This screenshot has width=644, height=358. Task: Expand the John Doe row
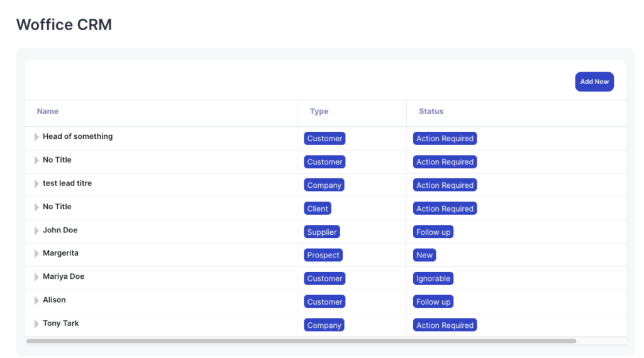click(x=36, y=231)
